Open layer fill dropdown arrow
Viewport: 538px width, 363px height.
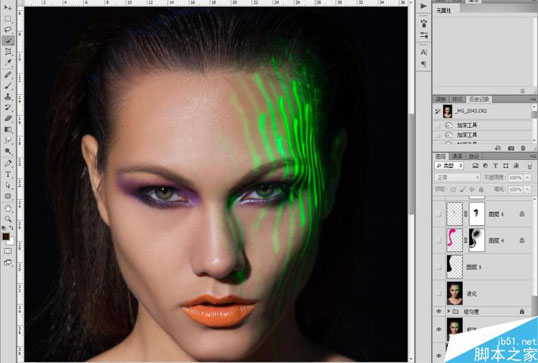tap(528, 189)
